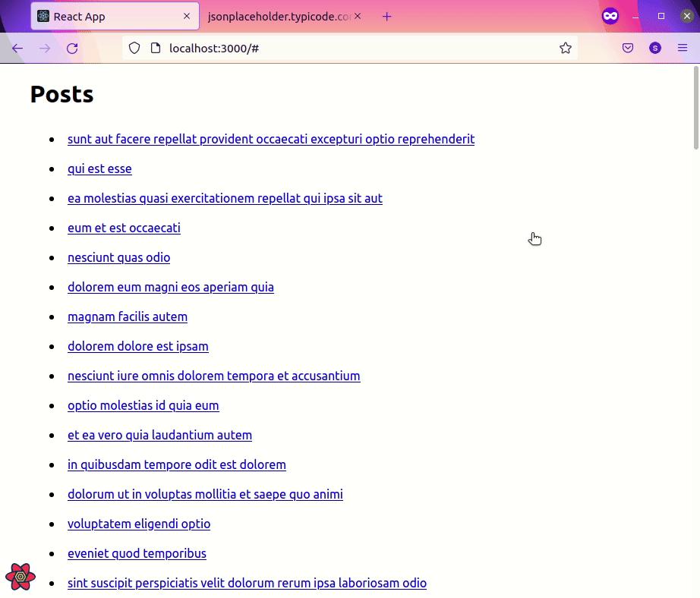700x598 pixels.
Task: Click the browser back arrow
Action: (17, 49)
